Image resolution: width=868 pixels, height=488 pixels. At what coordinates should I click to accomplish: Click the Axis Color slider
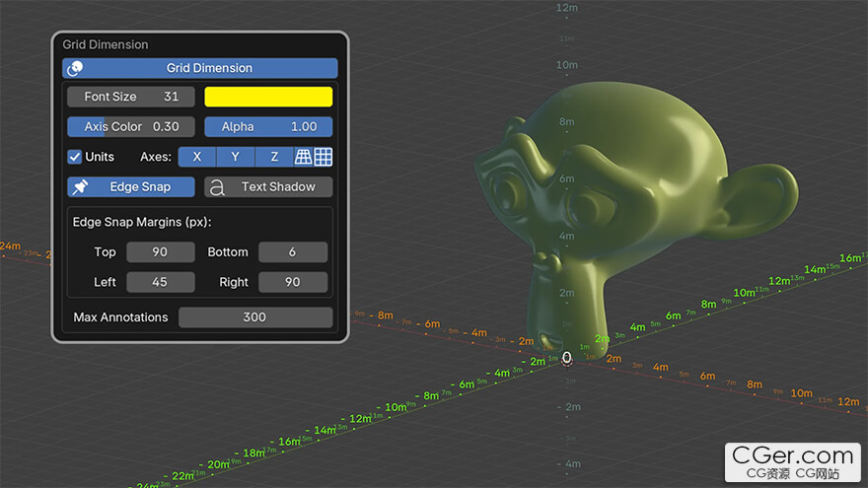coord(131,126)
